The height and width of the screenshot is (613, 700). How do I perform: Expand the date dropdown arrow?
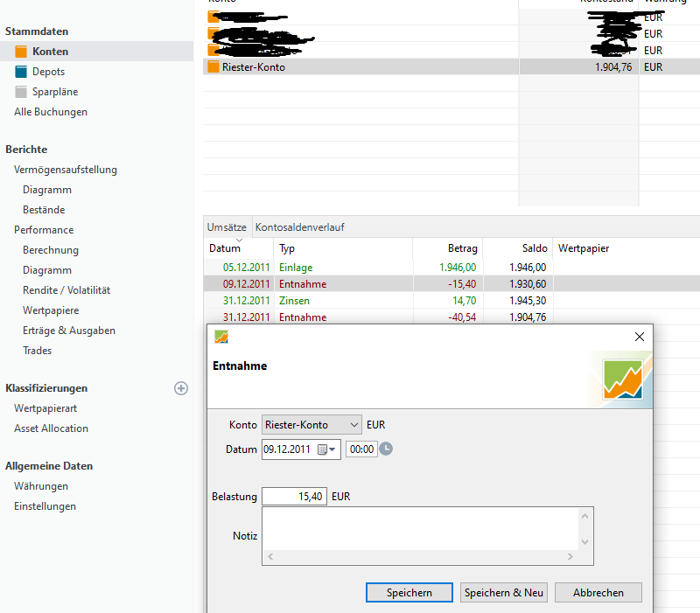tap(332, 449)
